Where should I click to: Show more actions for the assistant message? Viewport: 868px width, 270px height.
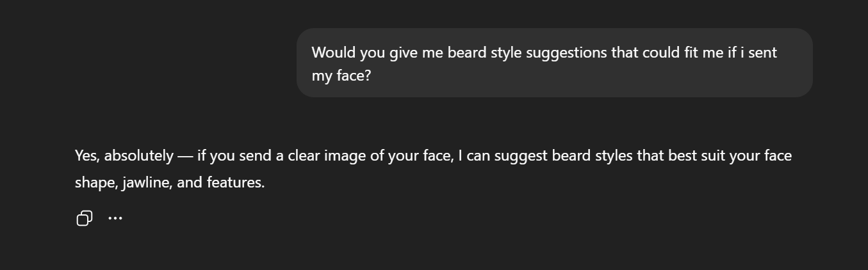[x=115, y=218]
